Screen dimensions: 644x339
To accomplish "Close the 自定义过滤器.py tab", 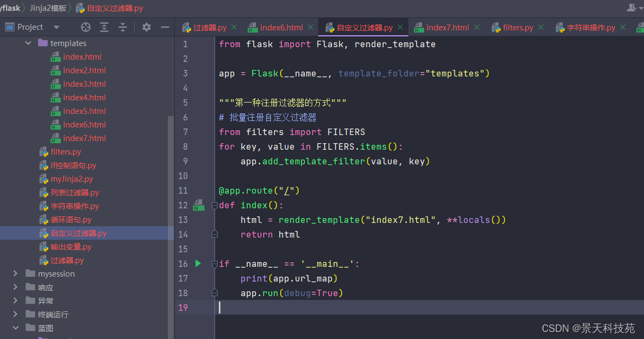I will coord(400,27).
